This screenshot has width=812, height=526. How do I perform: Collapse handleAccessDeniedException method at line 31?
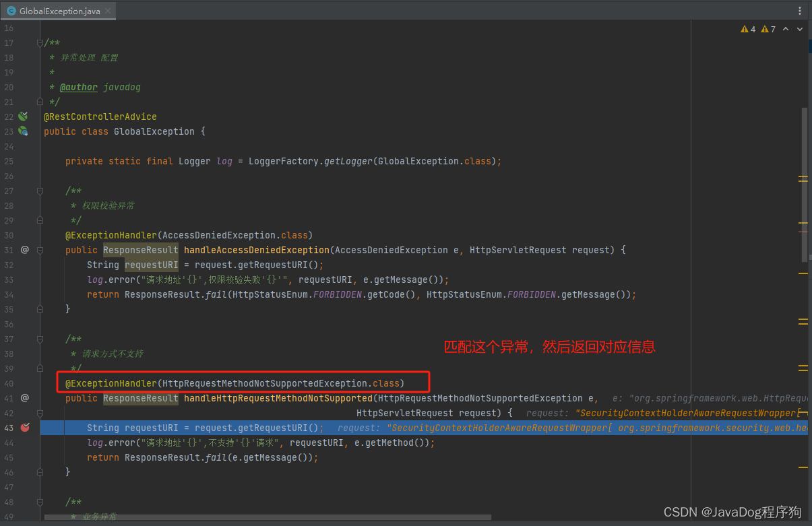pyautogui.click(x=40, y=250)
